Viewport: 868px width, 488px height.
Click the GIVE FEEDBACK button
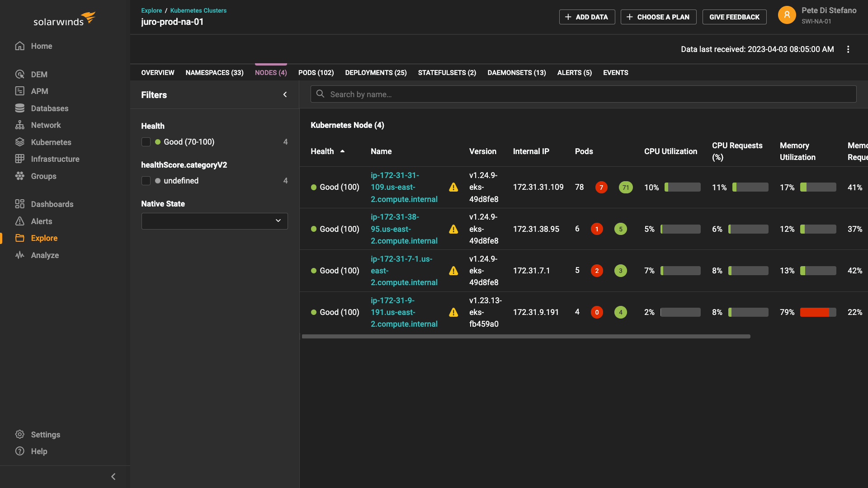point(734,17)
